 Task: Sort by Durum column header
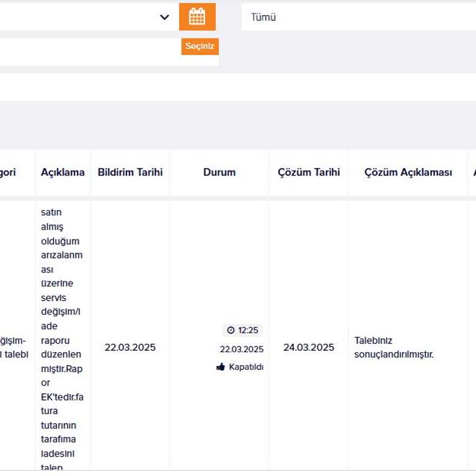click(x=219, y=172)
